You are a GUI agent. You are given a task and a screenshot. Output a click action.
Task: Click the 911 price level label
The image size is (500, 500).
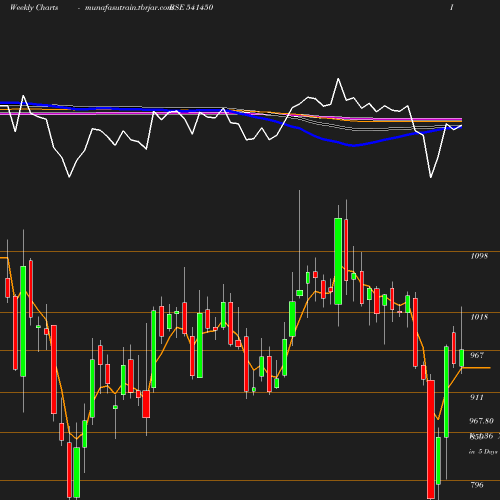(x=477, y=397)
